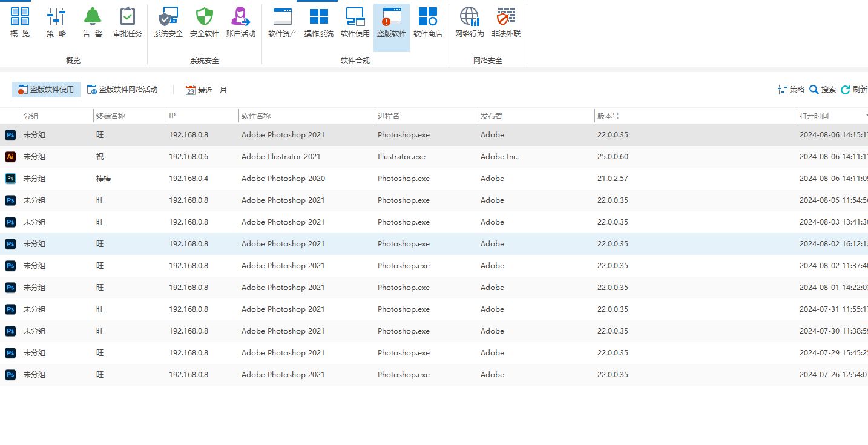
Task: Select the row opened 2024-07-30
Action: pos(434,331)
